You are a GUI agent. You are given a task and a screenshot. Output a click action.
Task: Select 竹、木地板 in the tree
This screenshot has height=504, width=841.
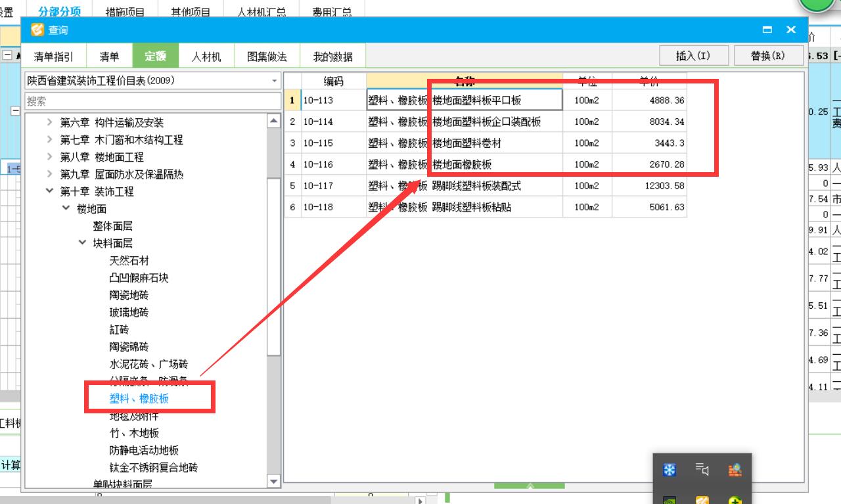pyautogui.click(x=134, y=433)
